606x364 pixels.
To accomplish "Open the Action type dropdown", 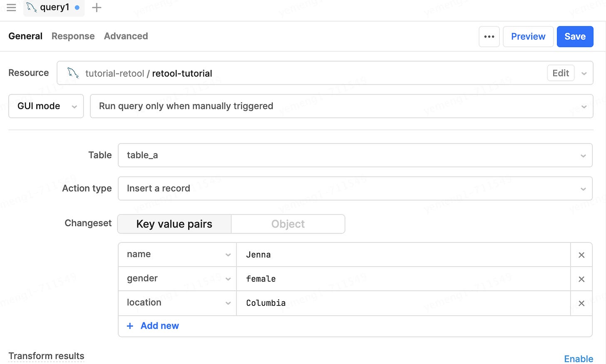I will click(x=355, y=188).
